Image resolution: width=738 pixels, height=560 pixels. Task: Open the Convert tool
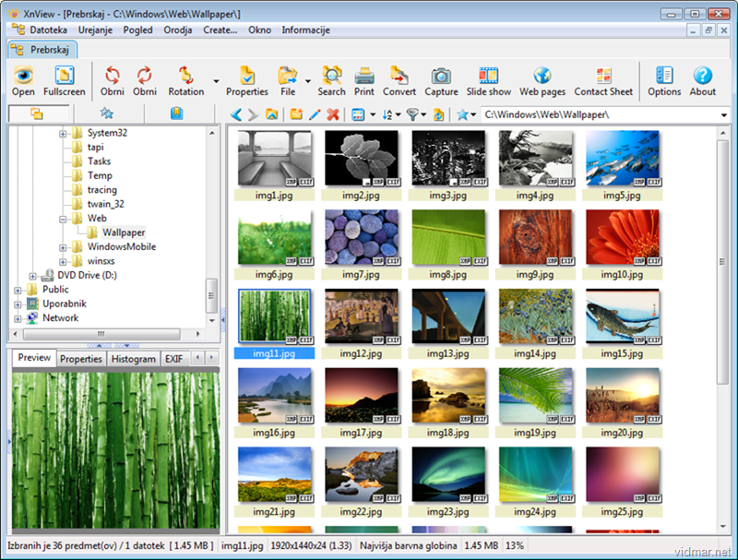399,81
